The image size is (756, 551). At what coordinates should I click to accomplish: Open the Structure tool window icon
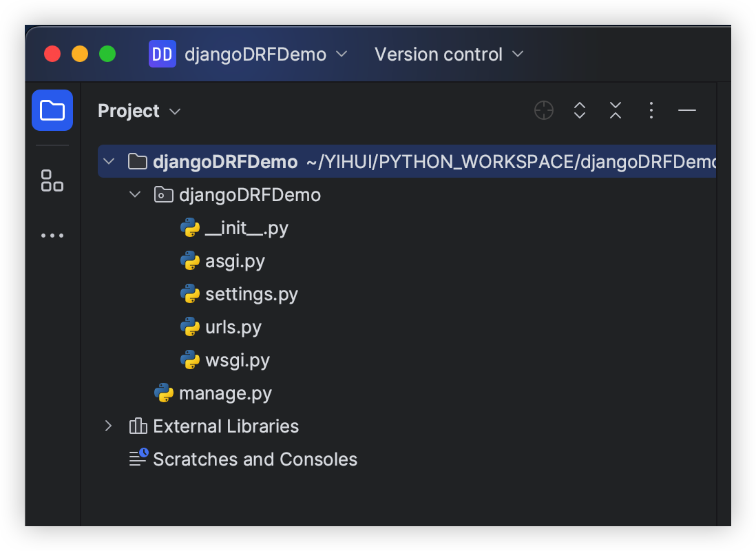52,180
